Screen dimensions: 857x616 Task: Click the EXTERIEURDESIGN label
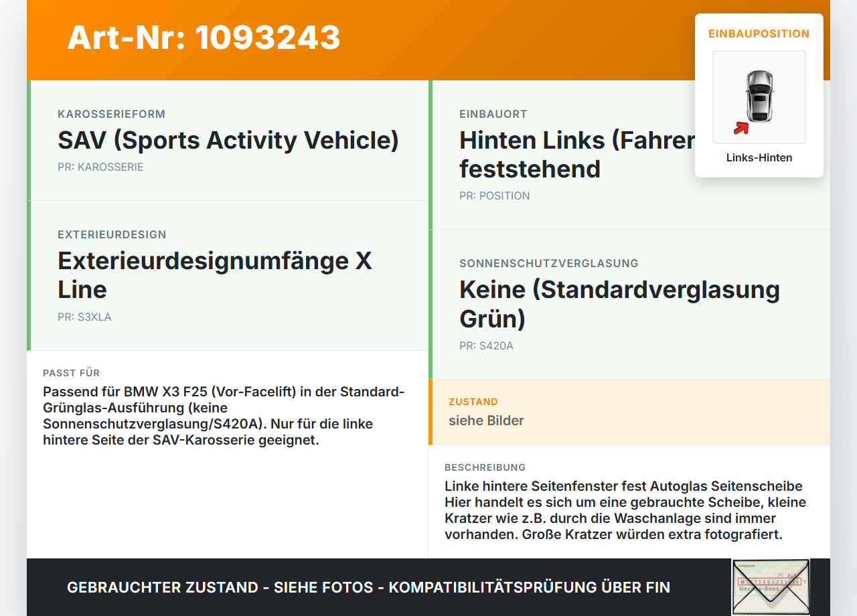click(x=112, y=234)
